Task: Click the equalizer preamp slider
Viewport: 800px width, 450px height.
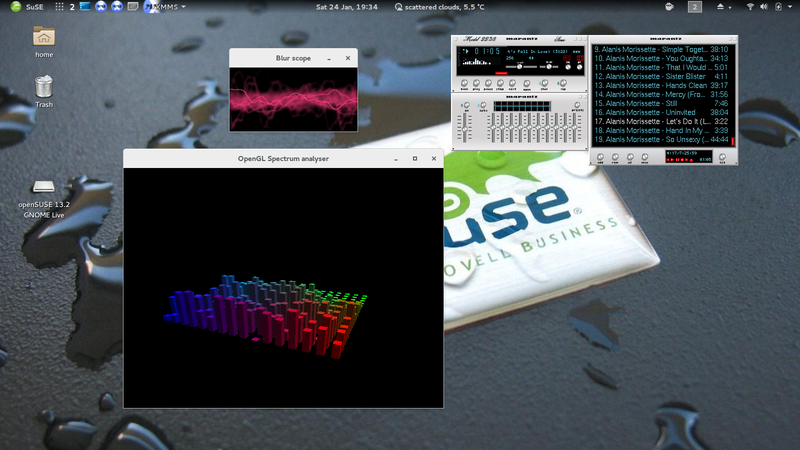Action: [x=464, y=128]
